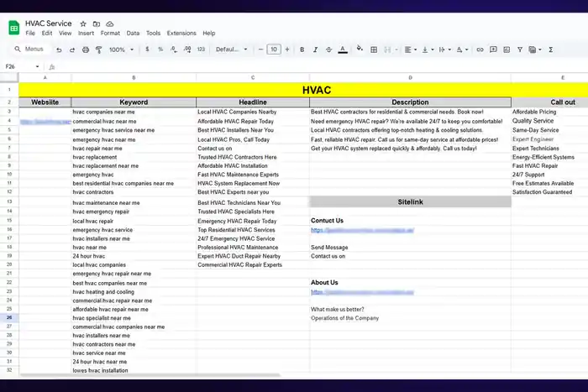
Task: Open the Extensions menu
Action: tap(181, 33)
